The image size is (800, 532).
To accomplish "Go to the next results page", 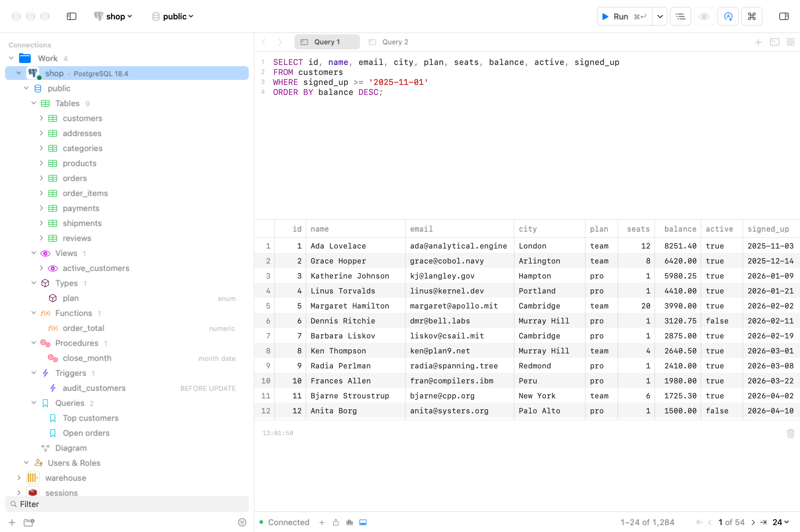I will (x=753, y=522).
